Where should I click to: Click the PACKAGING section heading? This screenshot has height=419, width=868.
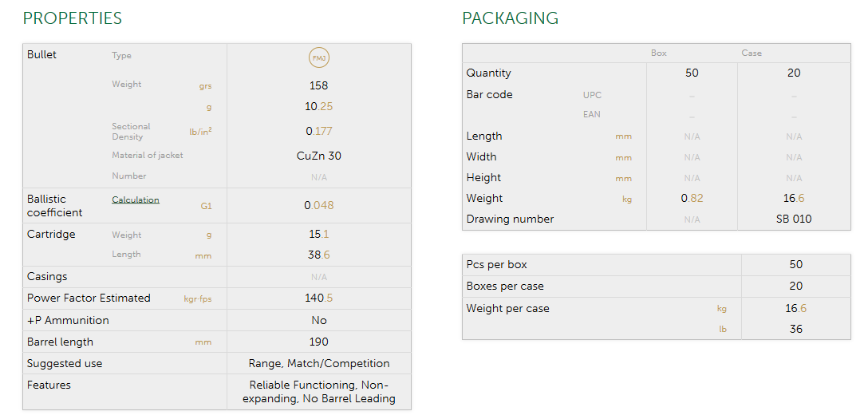pyautogui.click(x=511, y=18)
